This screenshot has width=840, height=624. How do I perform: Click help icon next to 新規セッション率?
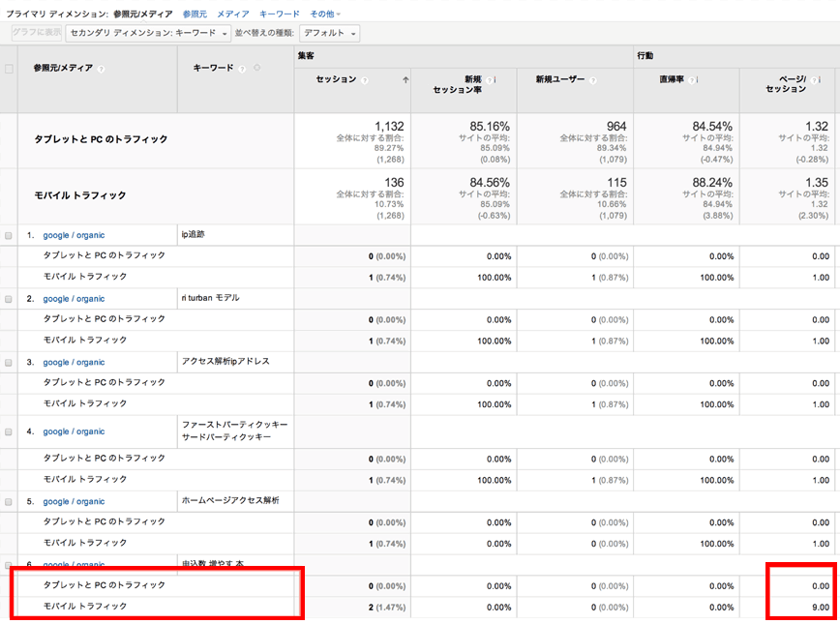492,79
